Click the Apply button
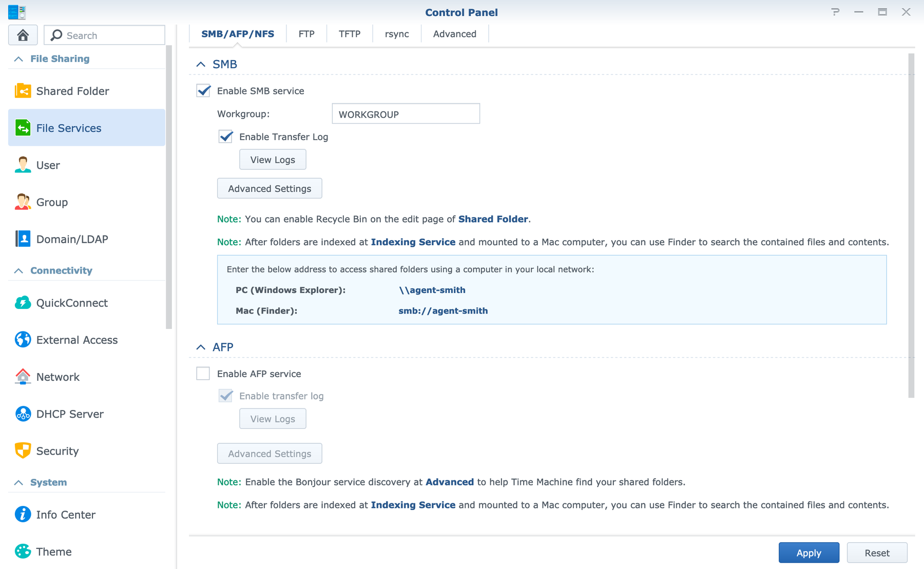Image resolution: width=924 pixels, height=569 pixels. pos(808,553)
